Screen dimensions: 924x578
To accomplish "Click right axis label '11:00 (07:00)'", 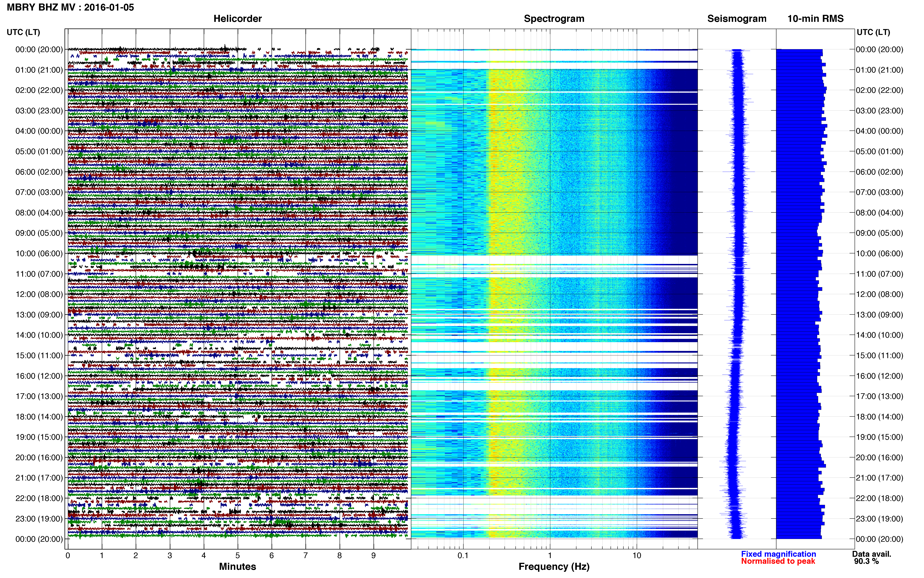I will tap(879, 274).
